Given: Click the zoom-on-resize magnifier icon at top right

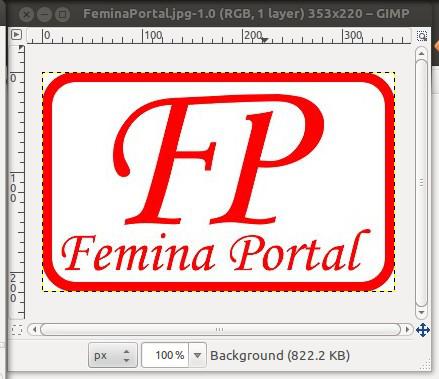Looking at the screenshot, I should [x=422, y=36].
